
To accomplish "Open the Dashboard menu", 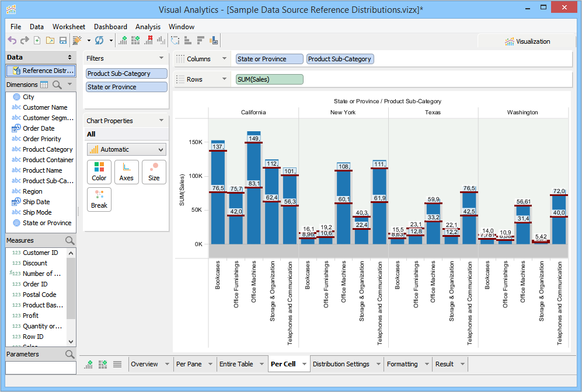I will (x=110, y=27).
